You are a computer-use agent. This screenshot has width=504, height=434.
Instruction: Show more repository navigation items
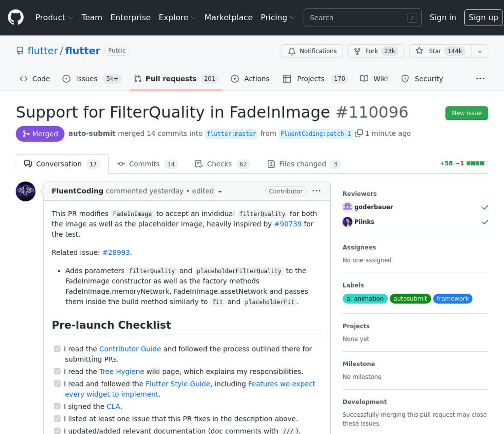tap(480, 79)
